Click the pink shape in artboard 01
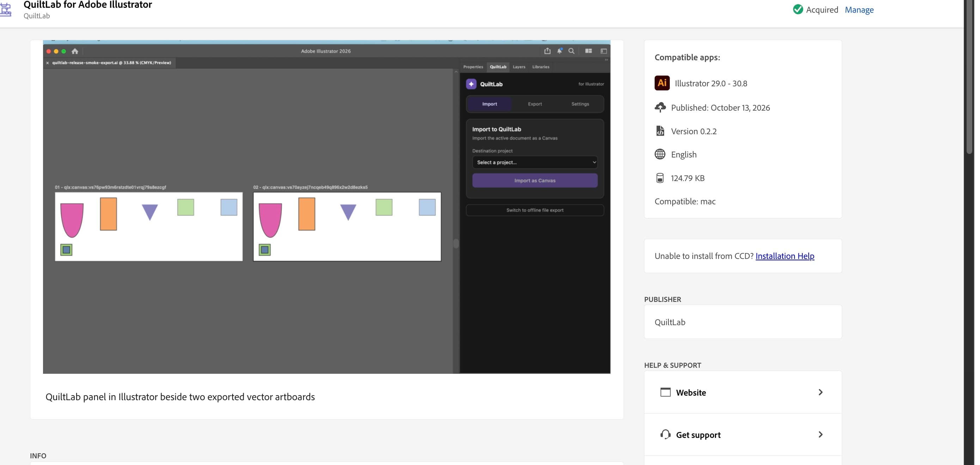This screenshot has height=465, width=980. (72, 221)
